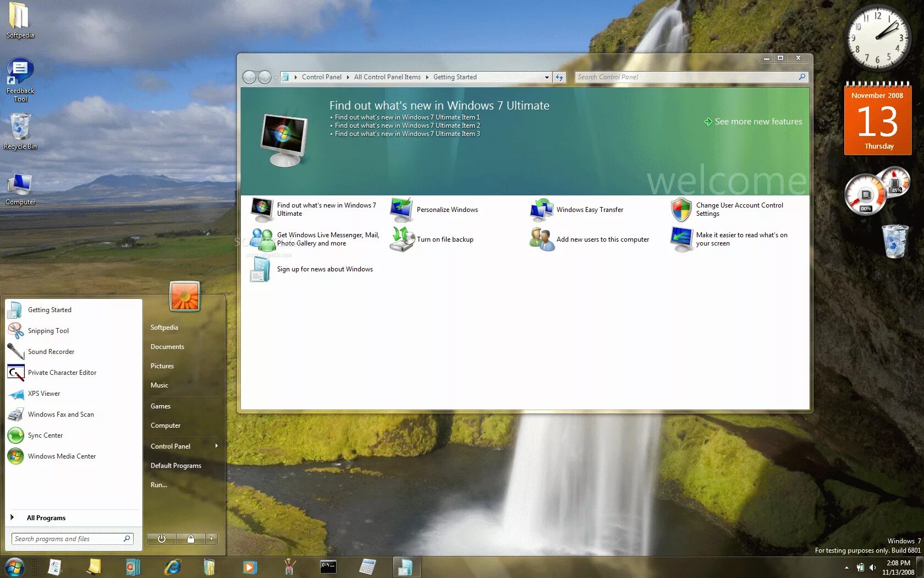Open Sync Center from Start menu
The image size is (924, 578).
[x=73, y=435]
